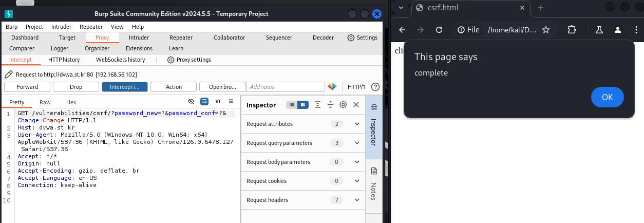644x223 pixels.
Task: Open the HTTP history sub-tab
Action: [64, 60]
